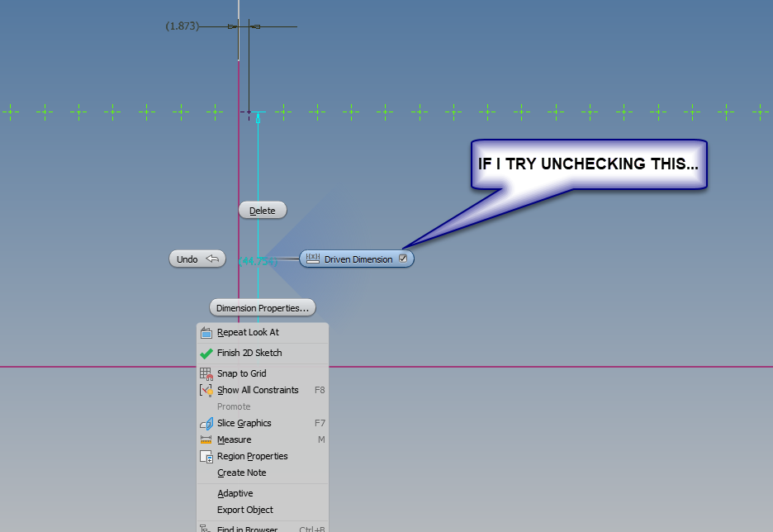Select the Show All Constraints icon
Viewport: 773px width, 532px height.
tap(205, 390)
